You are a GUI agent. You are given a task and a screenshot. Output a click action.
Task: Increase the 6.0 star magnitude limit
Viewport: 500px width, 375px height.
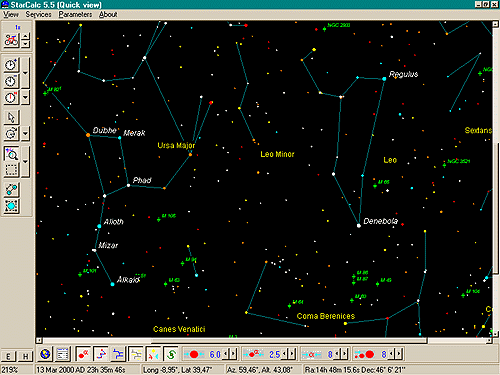[x=233, y=354]
